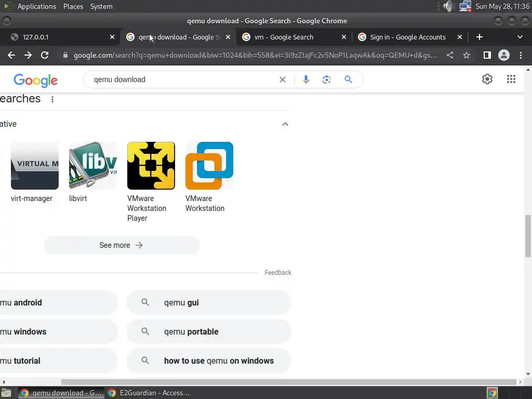The image size is (532, 399).
Task: Open site information via padlock icon
Action: click(x=65, y=55)
